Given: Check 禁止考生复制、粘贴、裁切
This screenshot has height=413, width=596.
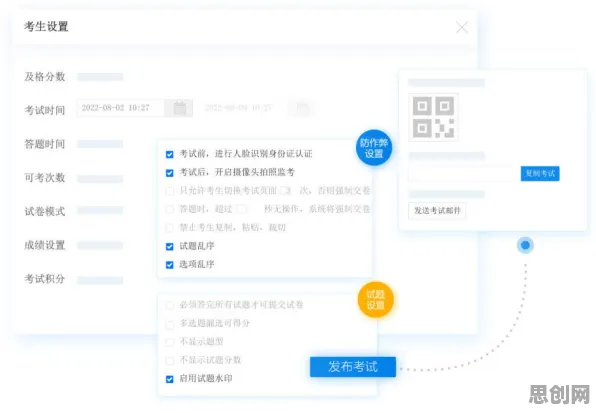Looking at the screenshot, I should pyautogui.click(x=170, y=228).
